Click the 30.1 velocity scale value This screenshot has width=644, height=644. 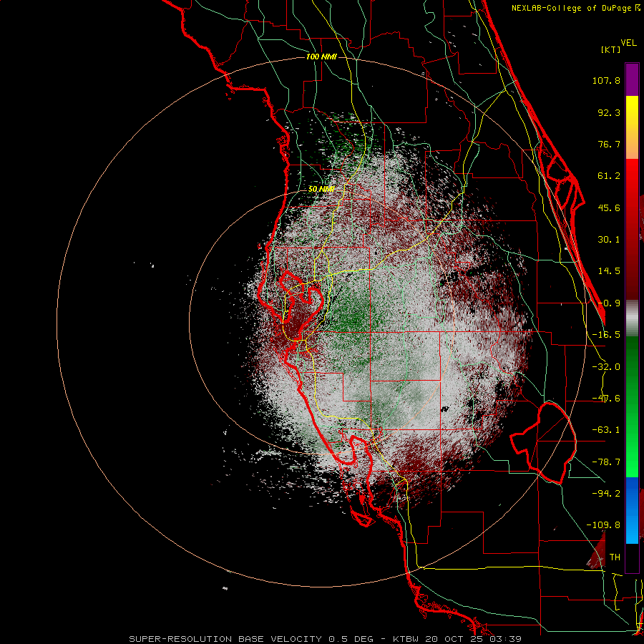coord(609,240)
